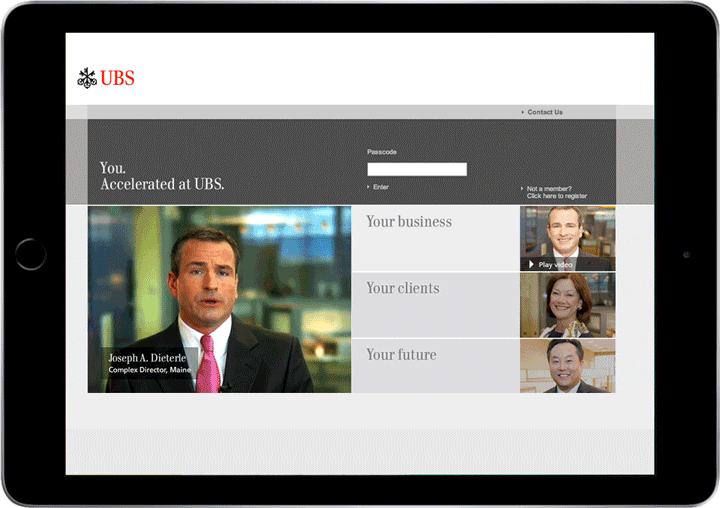
Task: Tap the iPad home button
Action: pyautogui.click(x=31, y=254)
